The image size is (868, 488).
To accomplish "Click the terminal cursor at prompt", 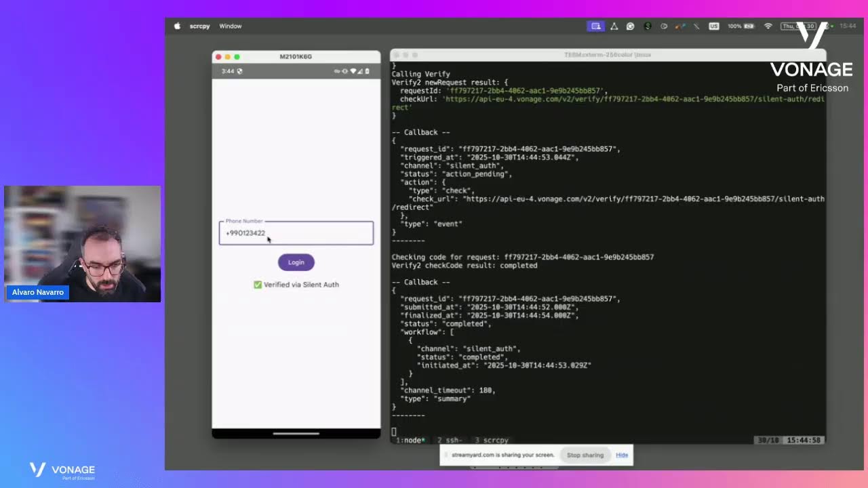I will click(x=394, y=432).
